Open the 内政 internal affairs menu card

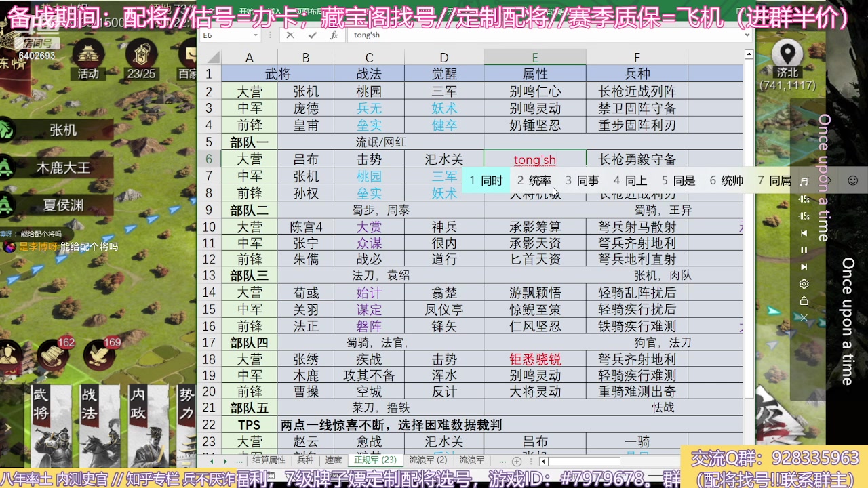click(148, 427)
